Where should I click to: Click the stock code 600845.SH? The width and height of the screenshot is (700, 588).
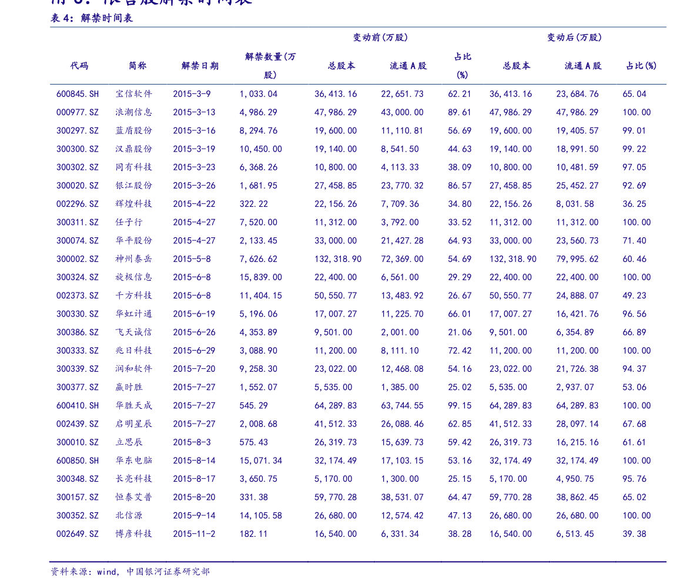pyautogui.click(x=78, y=94)
